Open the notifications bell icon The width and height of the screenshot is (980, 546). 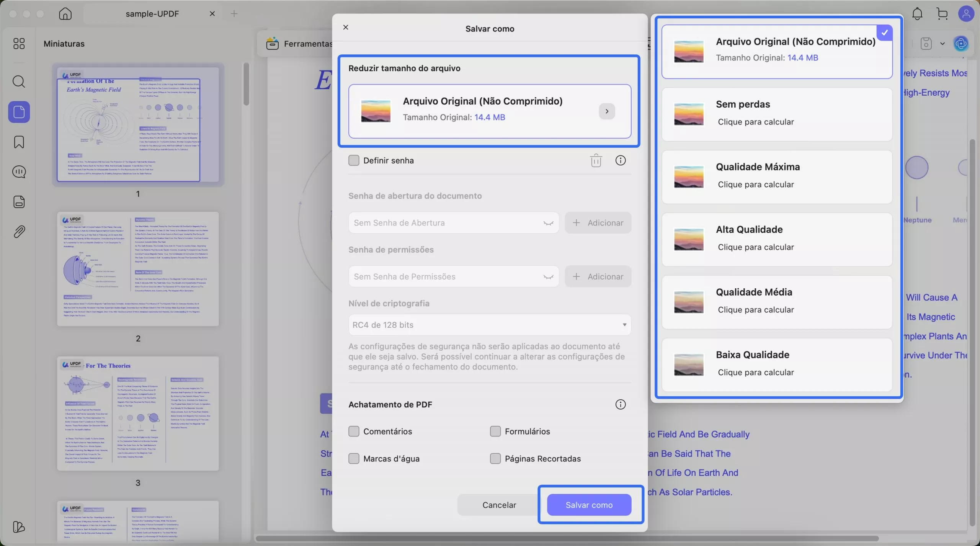[x=917, y=14]
